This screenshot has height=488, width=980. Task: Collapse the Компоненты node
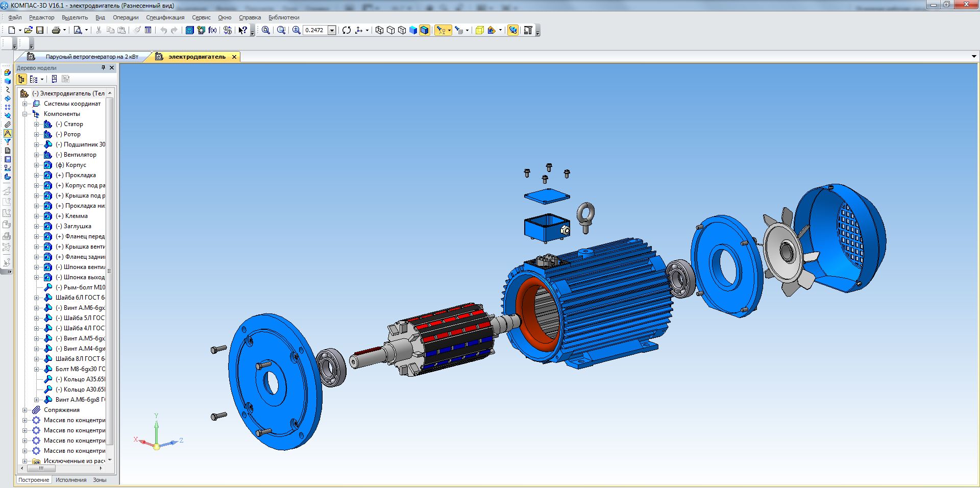coord(24,114)
